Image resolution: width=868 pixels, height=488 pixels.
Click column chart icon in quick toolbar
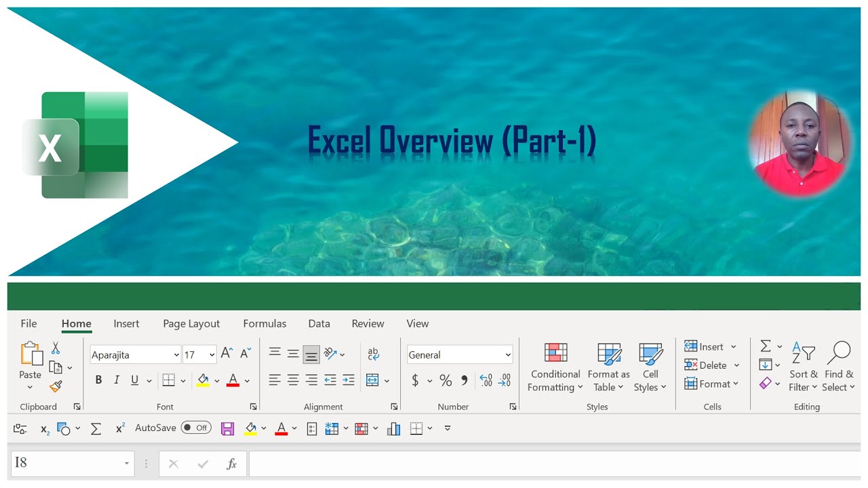click(393, 428)
